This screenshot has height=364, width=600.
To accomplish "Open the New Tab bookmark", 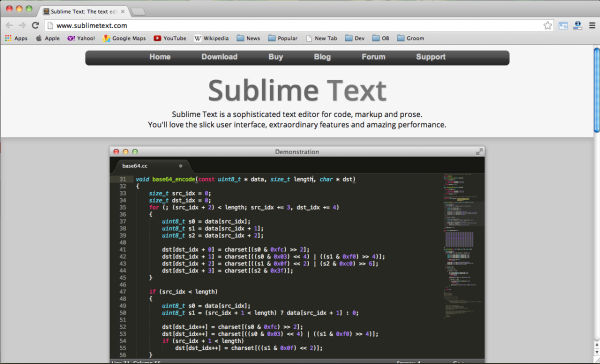I will click(321, 38).
